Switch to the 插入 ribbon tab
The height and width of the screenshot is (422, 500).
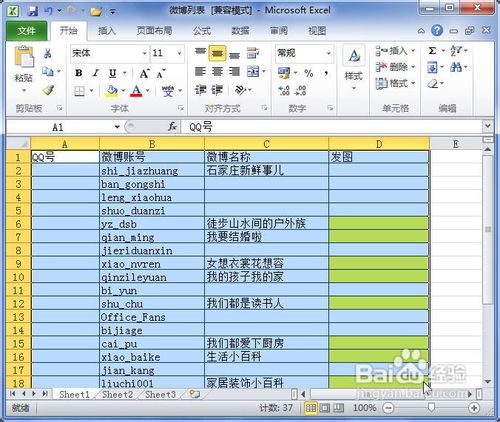[107, 31]
